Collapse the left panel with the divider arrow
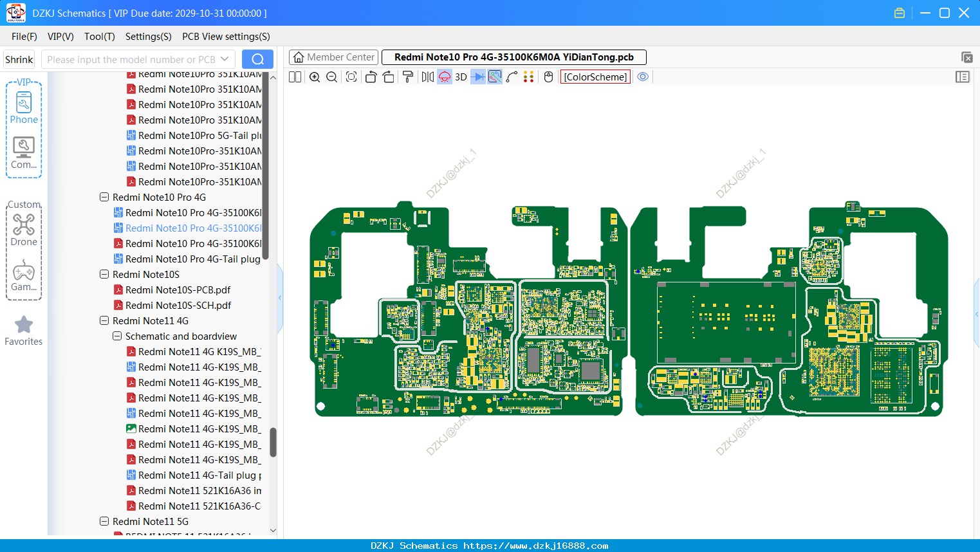This screenshot has height=552, width=980. pyautogui.click(x=280, y=298)
